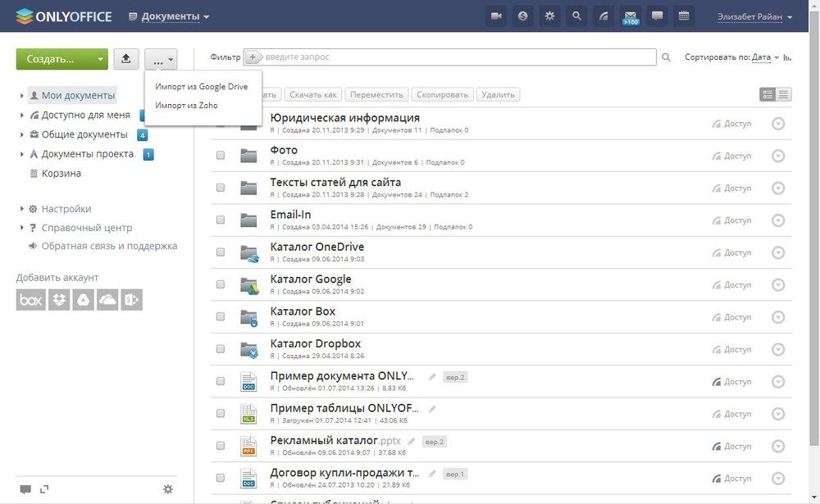This screenshot has height=504, width=820.
Task: Select the Каталог OneDrive checkbox
Action: point(221,252)
